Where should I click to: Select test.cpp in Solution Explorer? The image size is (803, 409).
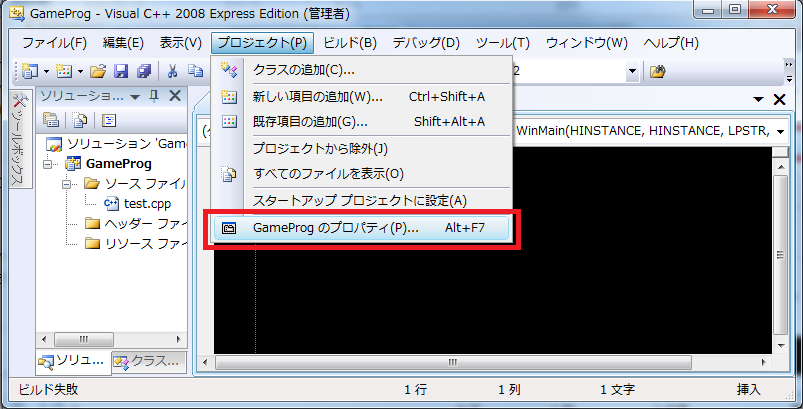point(137,203)
